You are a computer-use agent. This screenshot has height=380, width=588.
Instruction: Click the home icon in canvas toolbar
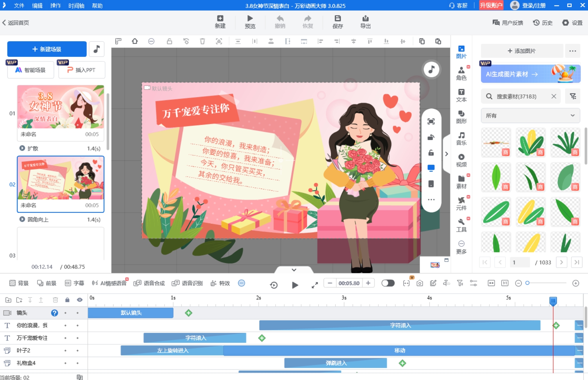click(x=135, y=41)
